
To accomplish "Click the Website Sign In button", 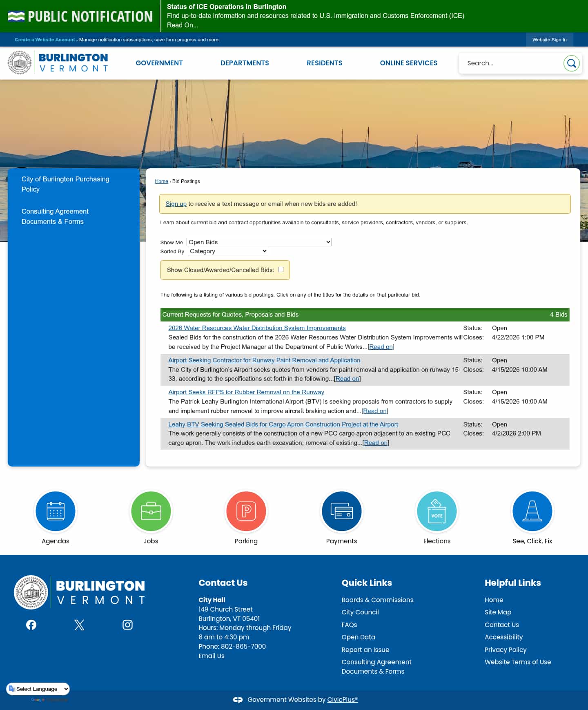I will (549, 40).
